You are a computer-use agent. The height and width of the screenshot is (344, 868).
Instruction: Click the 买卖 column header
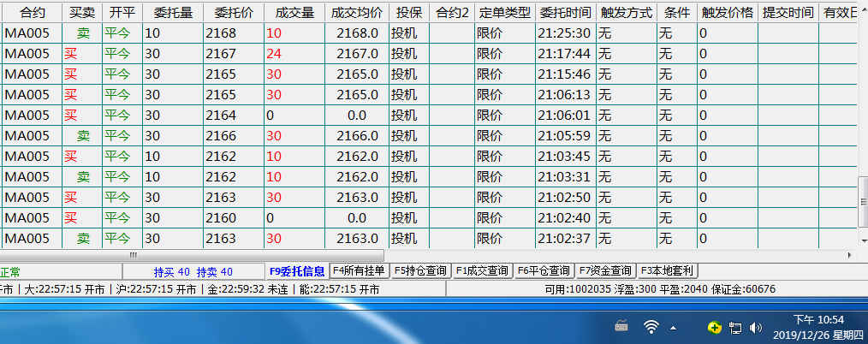[82, 12]
